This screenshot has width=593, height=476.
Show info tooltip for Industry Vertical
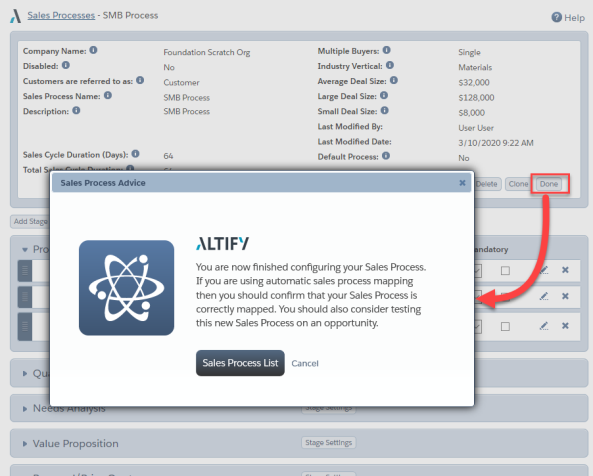[x=390, y=65]
